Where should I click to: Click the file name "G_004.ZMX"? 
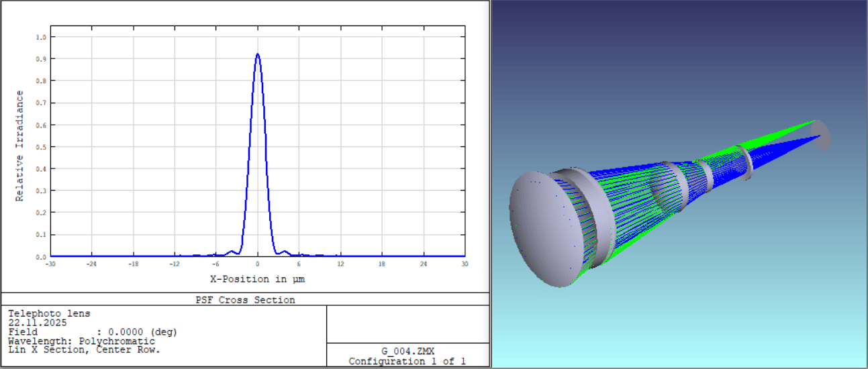click(x=407, y=351)
